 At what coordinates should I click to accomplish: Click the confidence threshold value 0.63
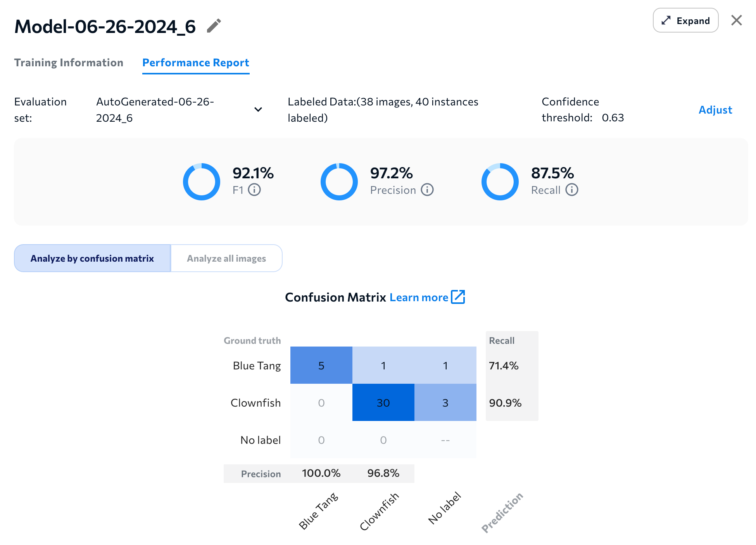click(614, 117)
